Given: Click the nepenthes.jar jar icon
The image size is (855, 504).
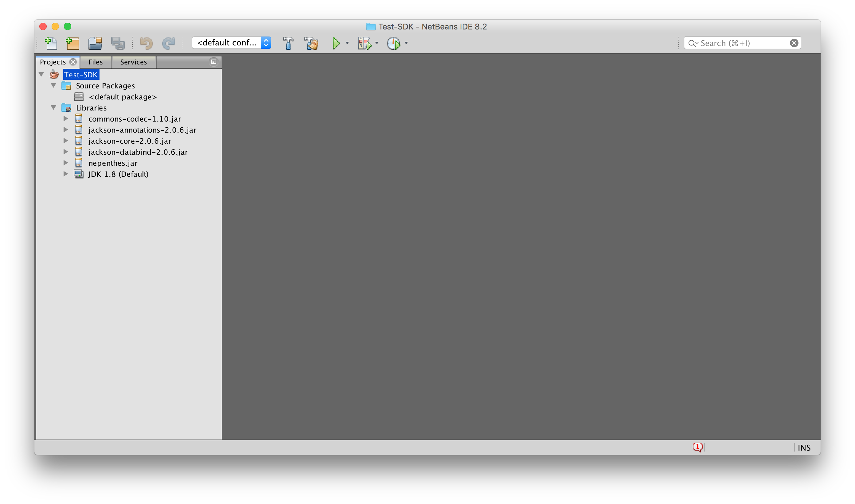Looking at the screenshot, I should [x=79, y=163].
